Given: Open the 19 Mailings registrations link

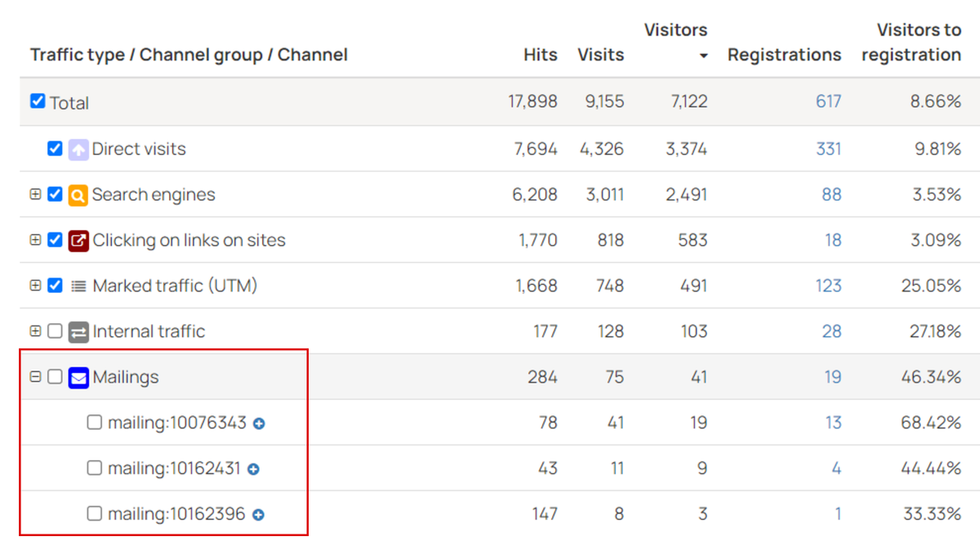Looking at the screenshot, I should coord(832,378).
